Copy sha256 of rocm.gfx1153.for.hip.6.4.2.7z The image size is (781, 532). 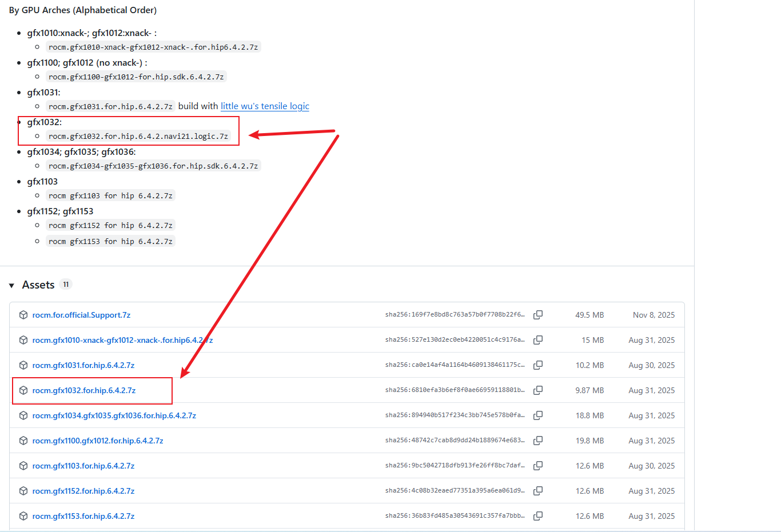click(x=538, y=516)
